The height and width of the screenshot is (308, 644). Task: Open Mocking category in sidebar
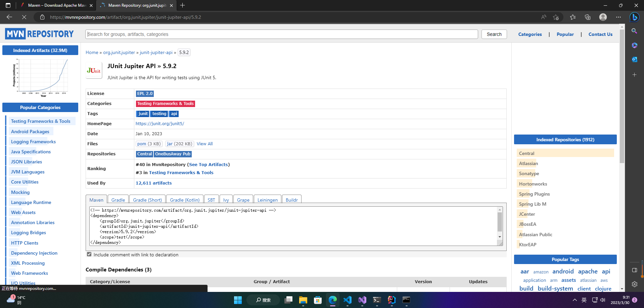[20, 192]
